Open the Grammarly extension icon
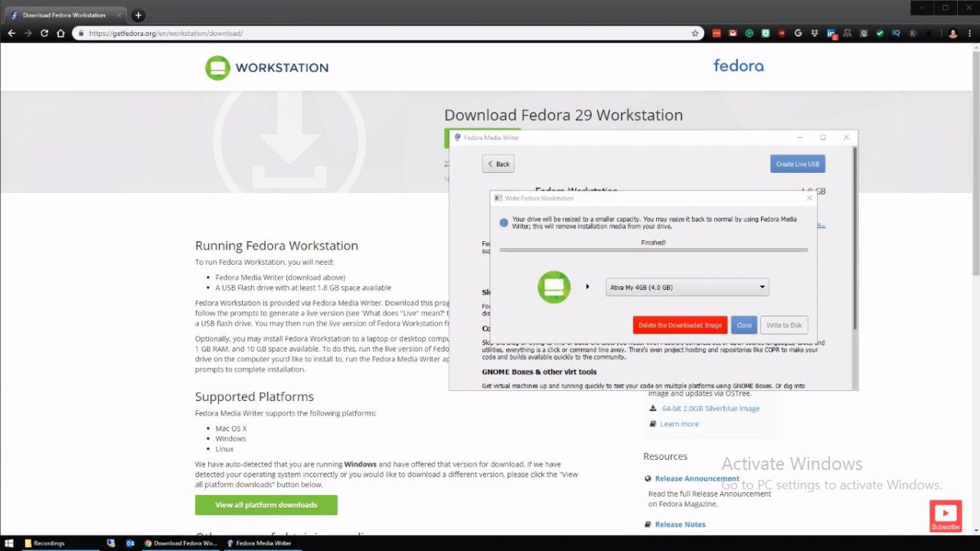Image resolution: width=980 pixels, height=551 pixels. pyautogui.click(x=750, y=34)
